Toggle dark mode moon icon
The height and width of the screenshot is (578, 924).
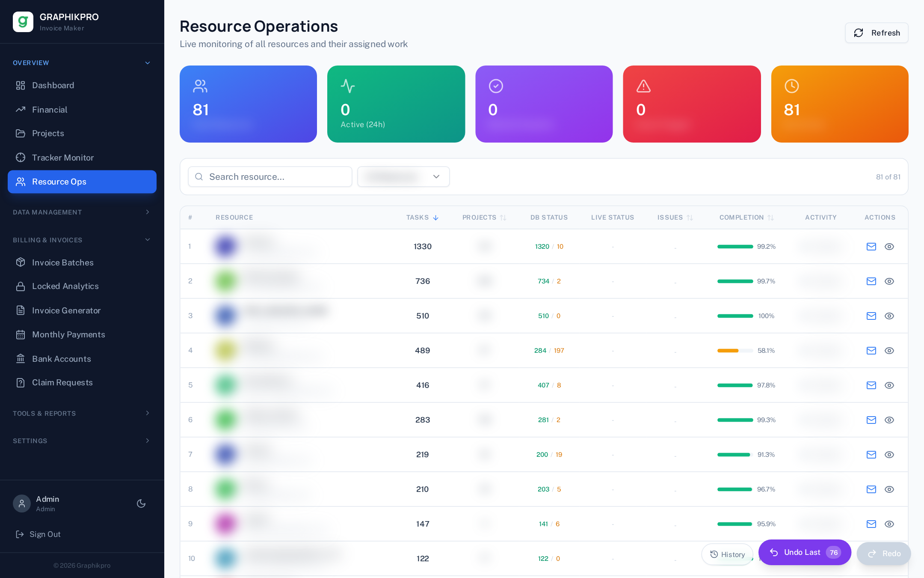click(141, 504)
